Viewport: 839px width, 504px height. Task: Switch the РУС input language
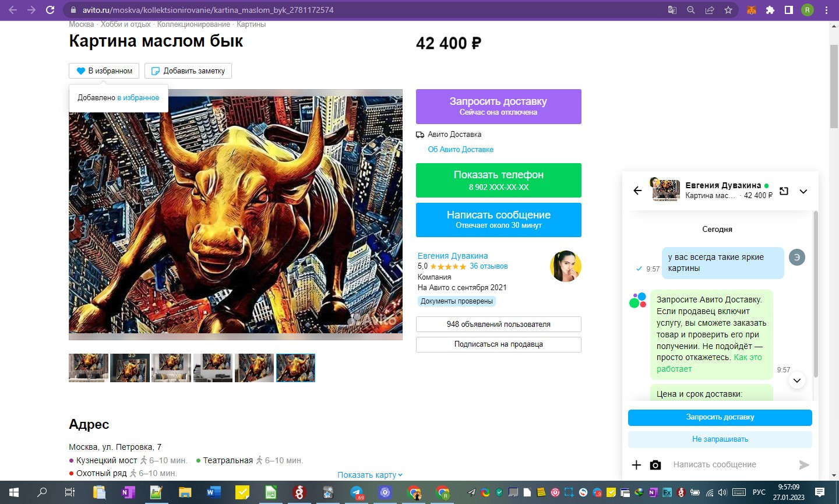tap(759, 492)
